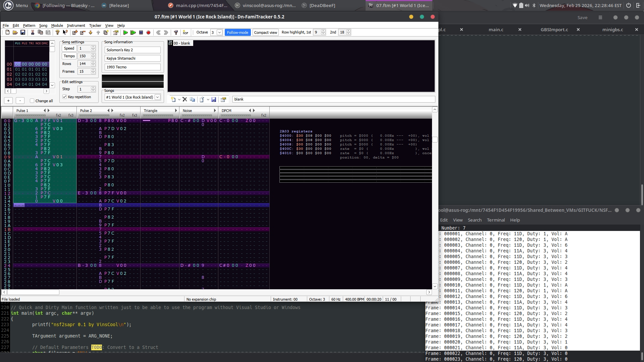Expand Pulse 1 effect columns arrow
The height and width of the screenshot is (362, 644).
pyautogui.click(x=49, y=111)
